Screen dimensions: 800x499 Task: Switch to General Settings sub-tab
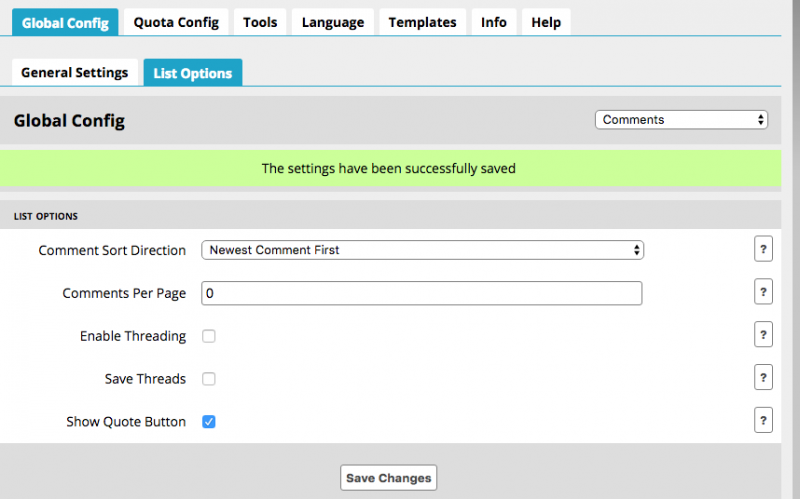coord(75,73)
